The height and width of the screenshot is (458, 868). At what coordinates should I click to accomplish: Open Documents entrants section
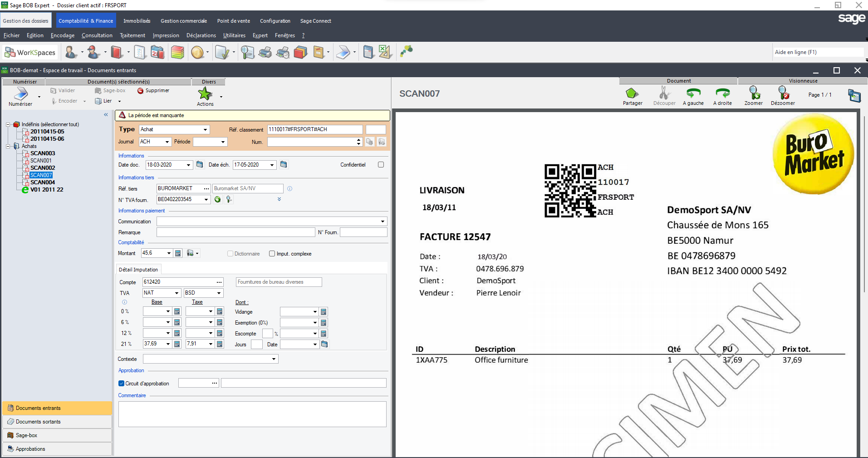[x=57, y=408]
